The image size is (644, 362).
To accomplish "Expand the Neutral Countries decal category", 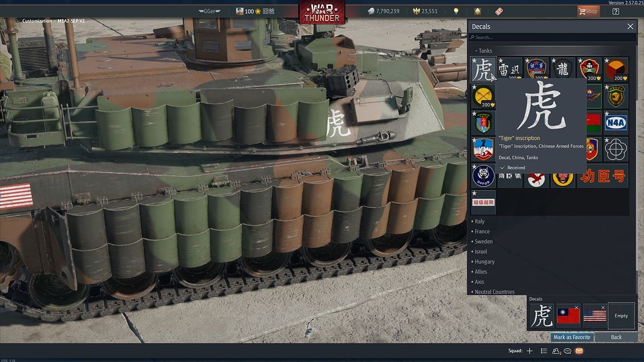I will point(493,291).
